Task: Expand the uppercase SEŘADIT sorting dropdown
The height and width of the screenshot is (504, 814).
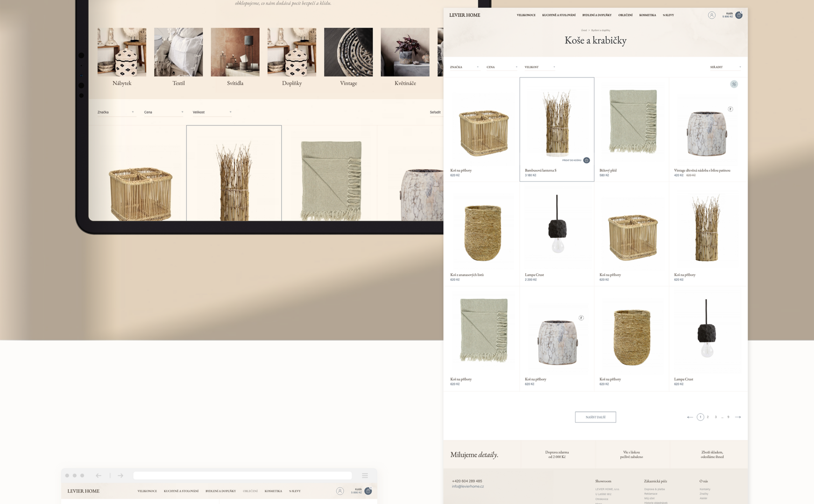Action: point(725,67)
